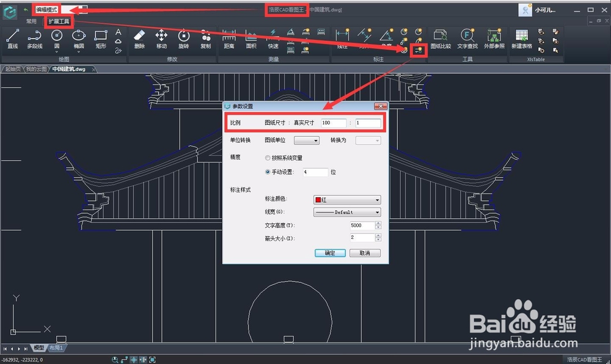
Task: Close the 中国建筑.dwg tab
Action: pyautogui.click(x=93, y=69)
